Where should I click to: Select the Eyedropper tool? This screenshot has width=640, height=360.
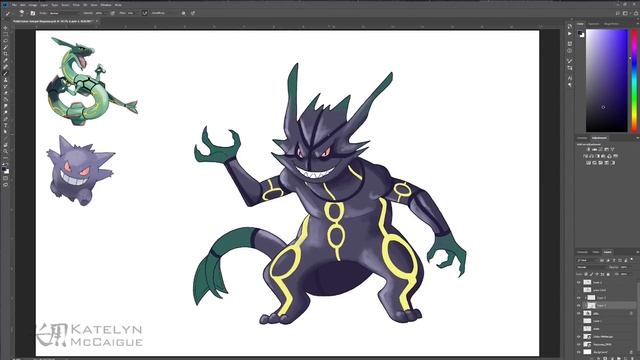click(x=5, y=60)
